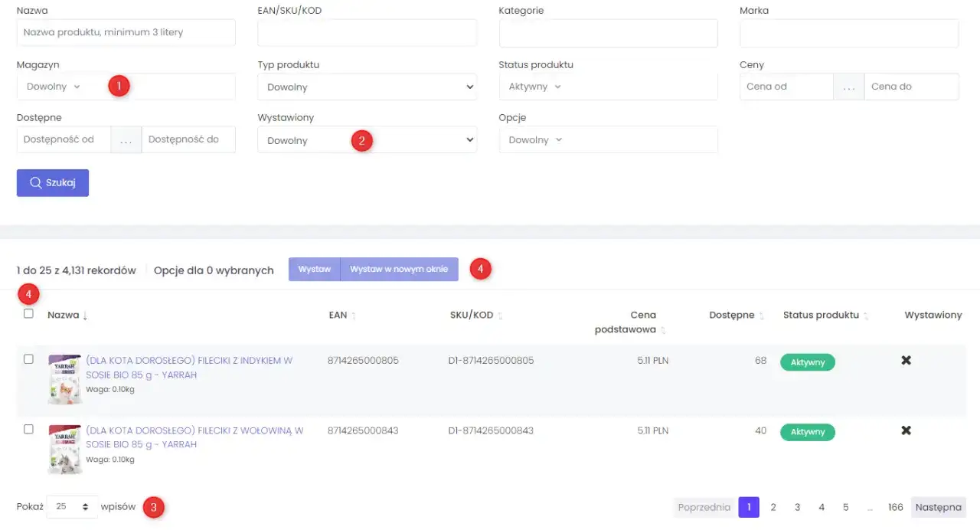
Task: Go to page 2 in pagination
Action: pyautogui.click(x=773, y=507)
